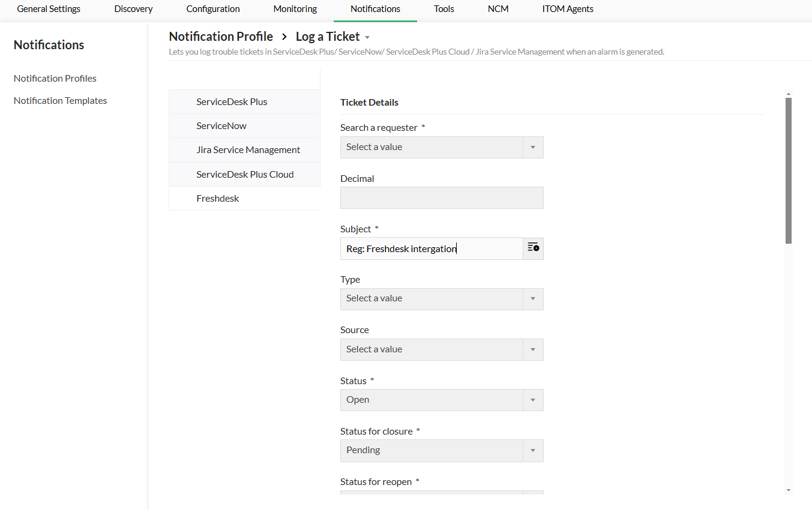812x509 pixels.
Task: Choose ServiceNow from integration list
Action: [x=221, y=126]
